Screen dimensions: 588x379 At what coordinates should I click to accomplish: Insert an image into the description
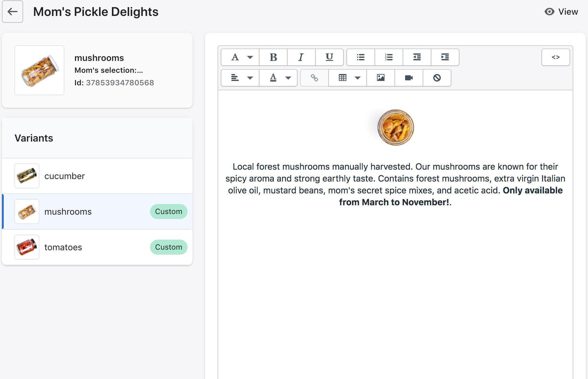[x=381, y=78]
